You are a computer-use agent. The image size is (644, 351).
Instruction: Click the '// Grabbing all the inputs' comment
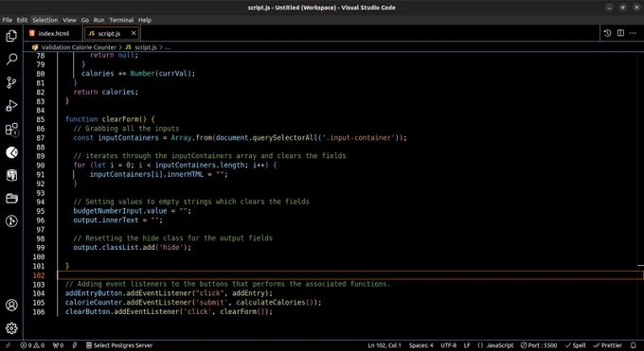(x=126, y=129)
